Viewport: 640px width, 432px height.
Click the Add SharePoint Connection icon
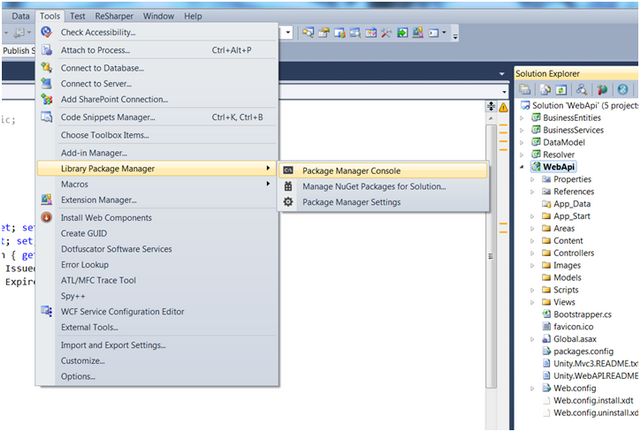(x=47, y=99)
